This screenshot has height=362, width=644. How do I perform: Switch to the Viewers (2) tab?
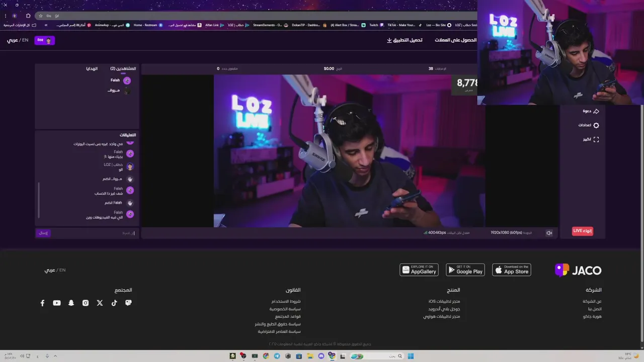(123, 68)
